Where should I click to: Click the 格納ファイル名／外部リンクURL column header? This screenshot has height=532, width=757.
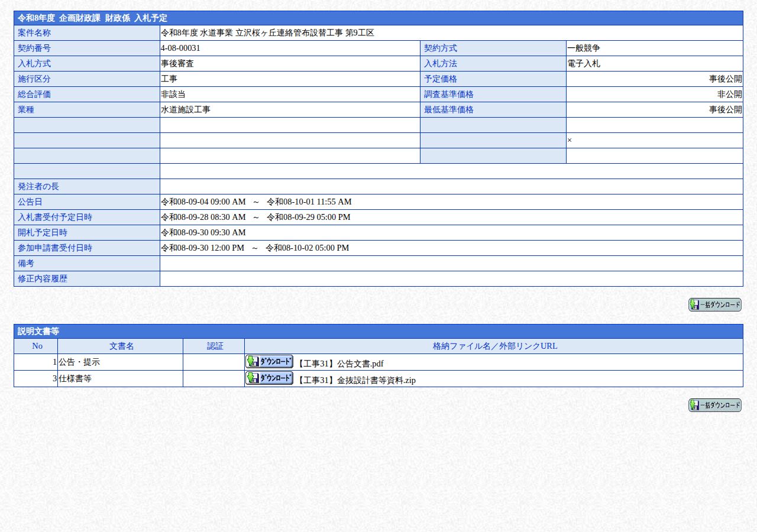click(495, 346)
